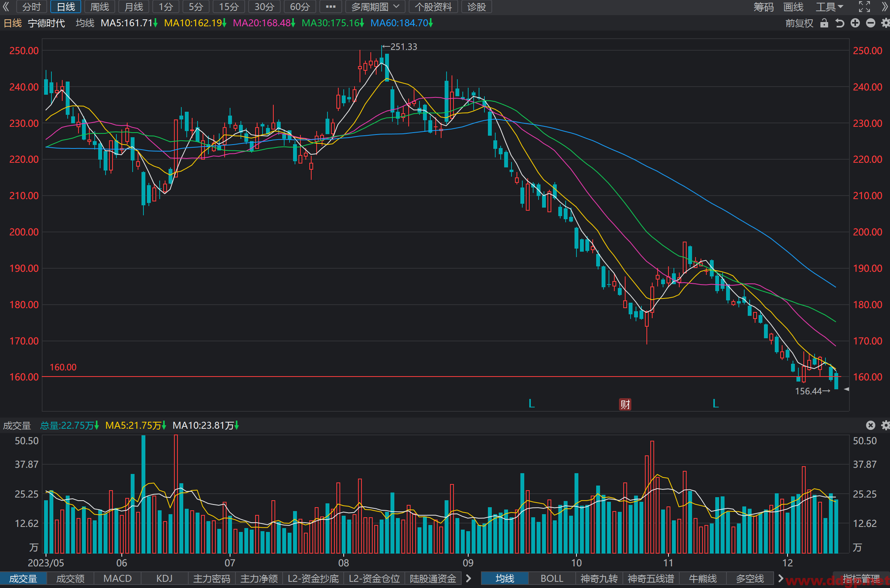Zoom out with the minus circle icon
The height and width of the screenshot is (588, 890).
871,23
